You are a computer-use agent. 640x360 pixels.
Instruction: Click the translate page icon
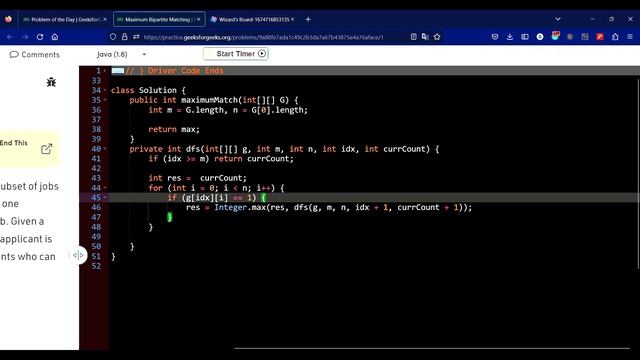pos(425,37)
